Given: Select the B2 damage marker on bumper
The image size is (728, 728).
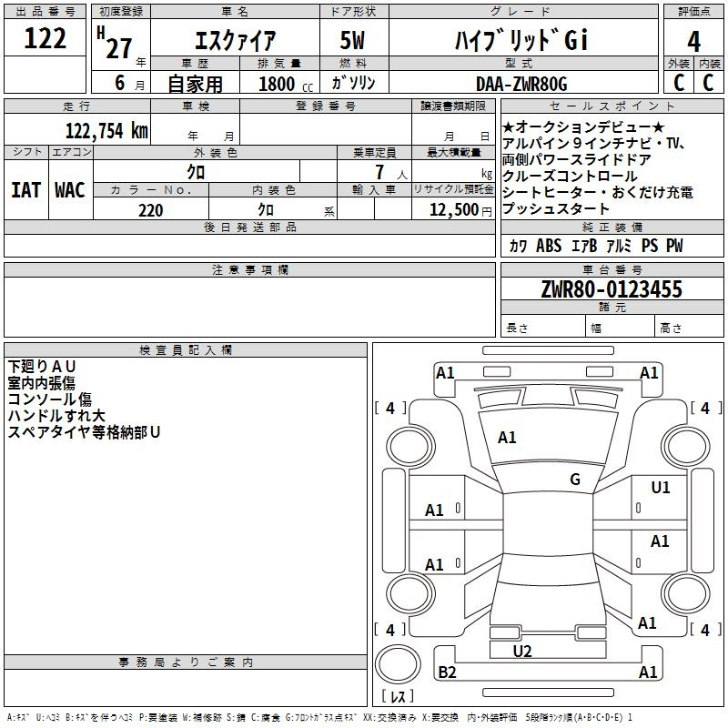Looking at the screenshot, I should 447,672.
